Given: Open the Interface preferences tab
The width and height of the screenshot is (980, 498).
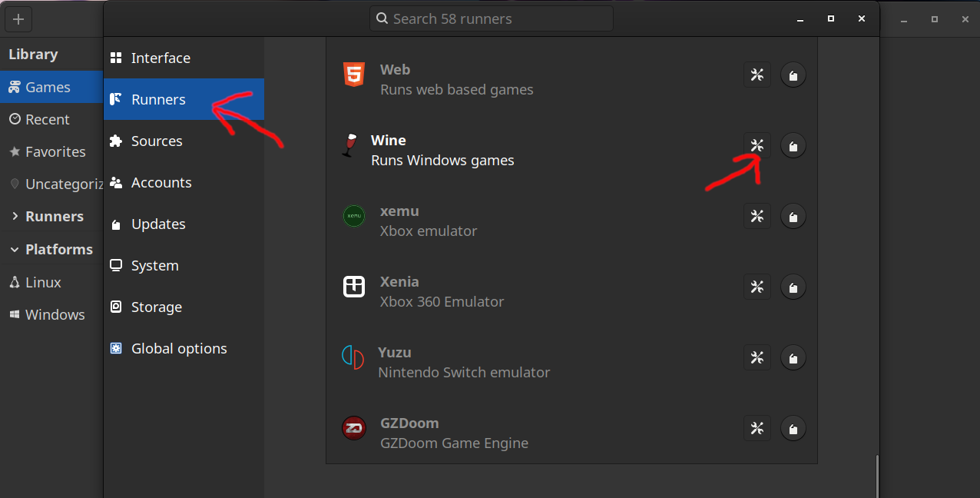Looking at the screenshot, I should [184, 58].
